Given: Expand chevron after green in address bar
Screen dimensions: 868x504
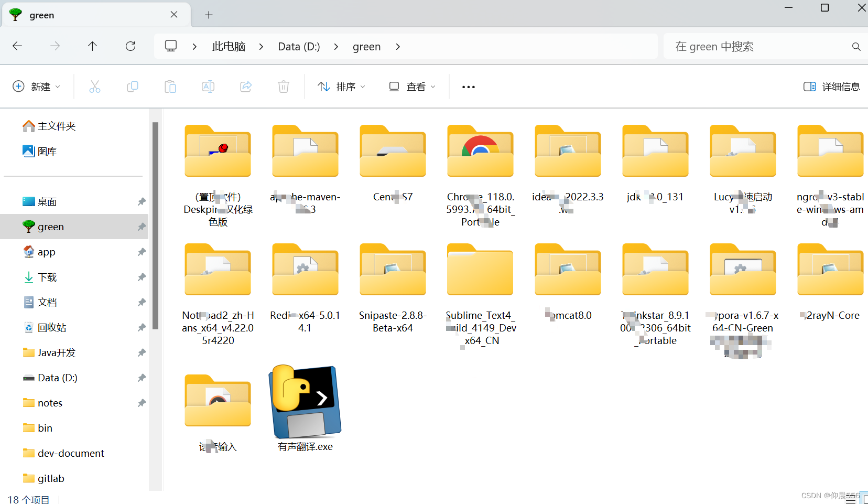Looking at the screenshot, I should [x=398, y=47].
